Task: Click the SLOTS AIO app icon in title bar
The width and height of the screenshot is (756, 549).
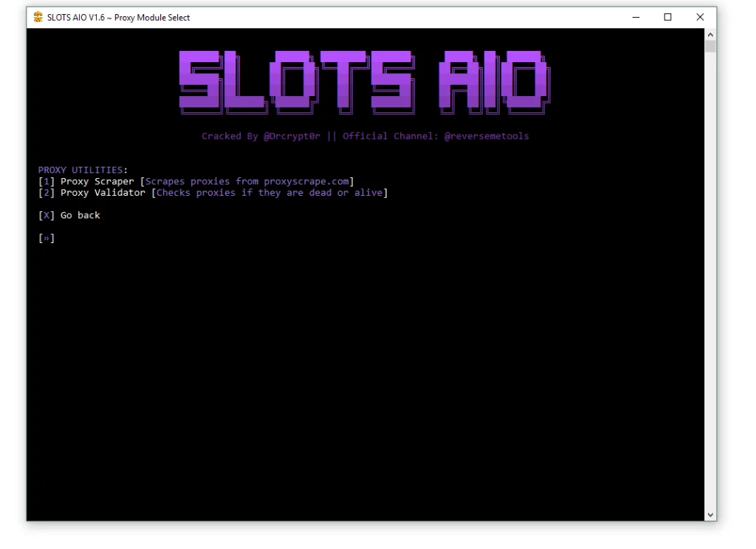Action: [38, 17]
